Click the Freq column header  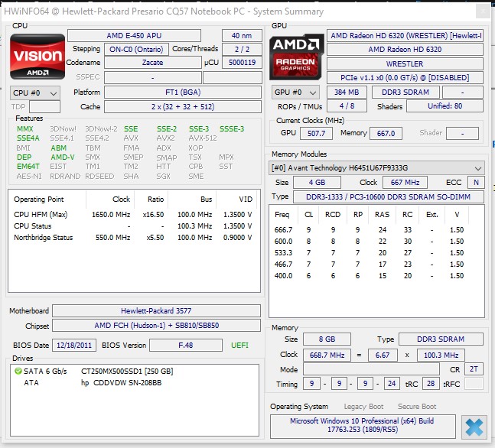coord(282,215)
